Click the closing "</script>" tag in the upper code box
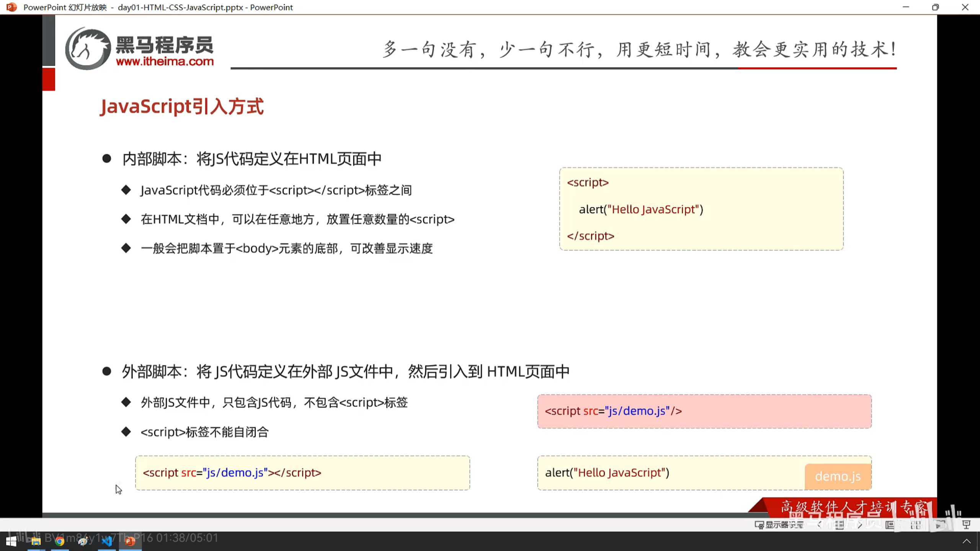The image size is (980, 551). tap(591, 236)
